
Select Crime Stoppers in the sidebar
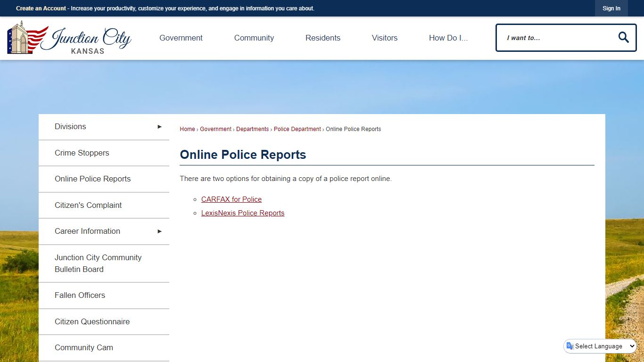pos(104,153)
